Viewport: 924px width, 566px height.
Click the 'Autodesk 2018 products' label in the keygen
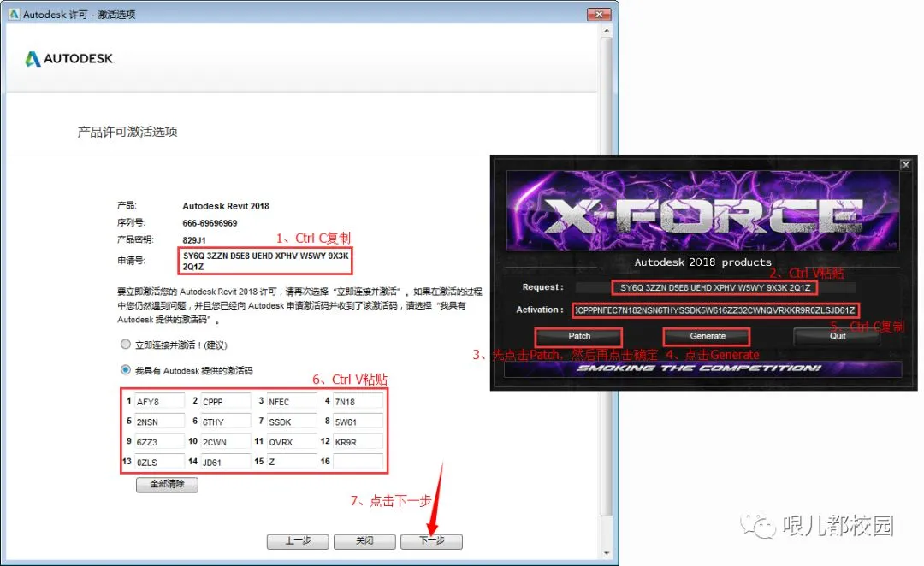(702, 262)
